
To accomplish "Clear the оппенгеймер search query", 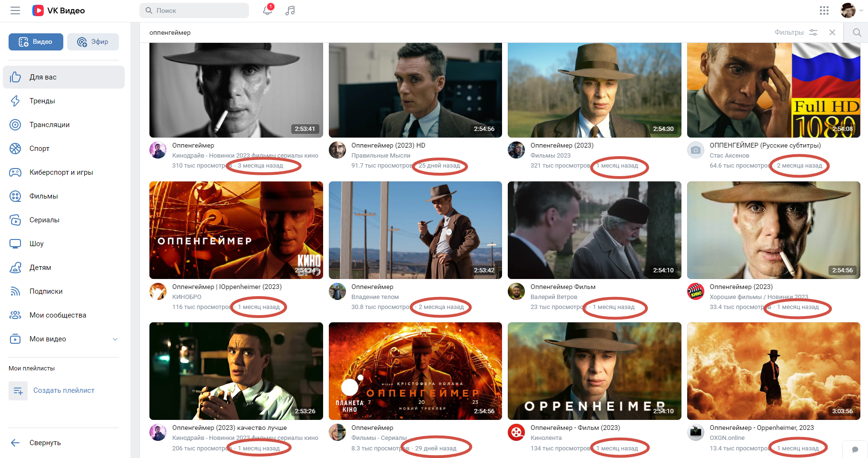I will 832,32.
